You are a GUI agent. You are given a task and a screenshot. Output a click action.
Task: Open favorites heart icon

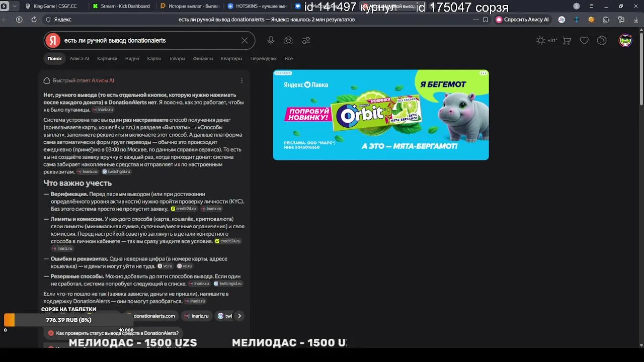click(584, 41)
